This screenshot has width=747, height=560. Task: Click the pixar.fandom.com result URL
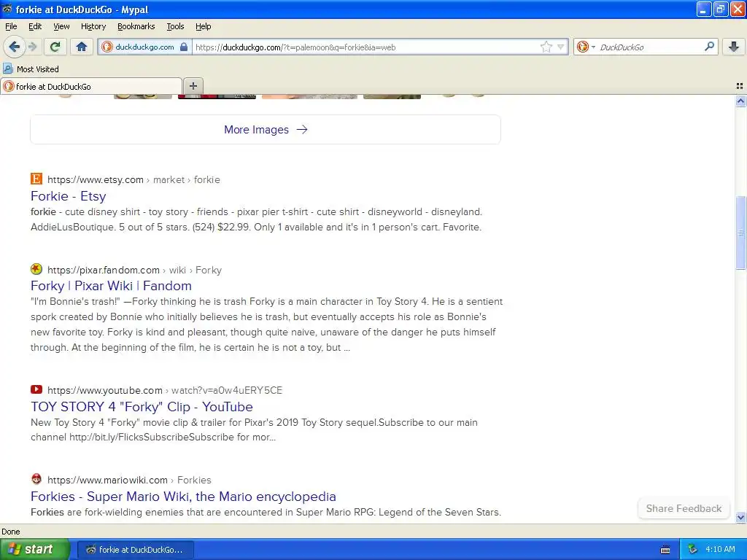click(134, 270)
